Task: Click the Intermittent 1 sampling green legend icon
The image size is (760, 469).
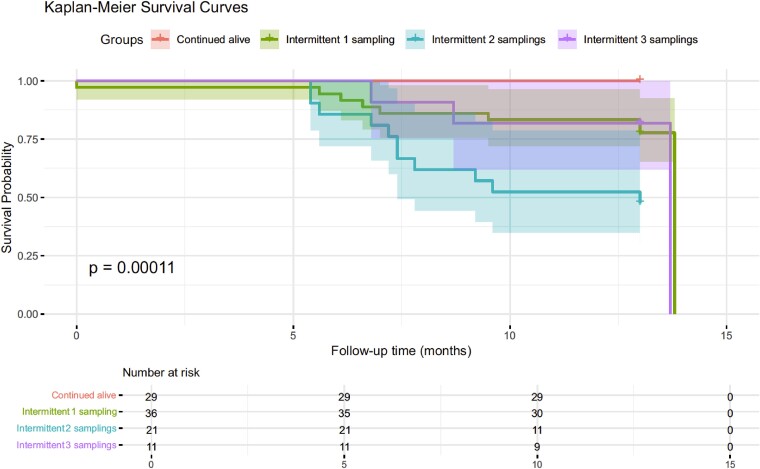Action: pos(270,39)
